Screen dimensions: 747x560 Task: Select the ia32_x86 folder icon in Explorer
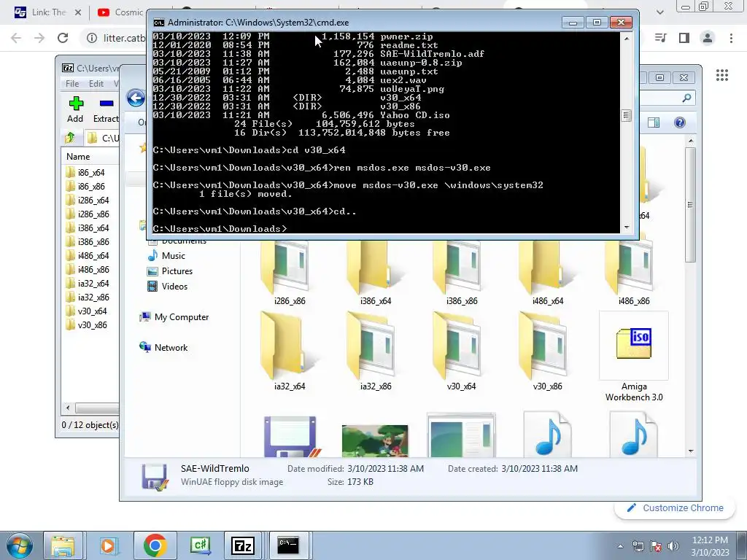pyautogui.click(x=376, y=351)
